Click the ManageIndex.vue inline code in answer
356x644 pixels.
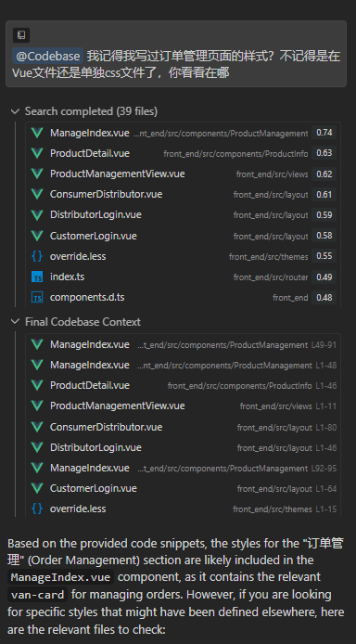click(60, 577)
